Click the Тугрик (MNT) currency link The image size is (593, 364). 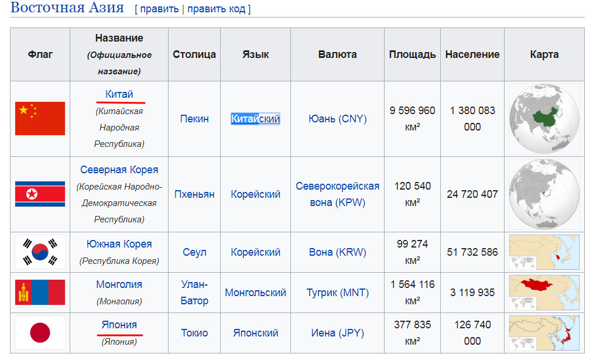[337, 293]
